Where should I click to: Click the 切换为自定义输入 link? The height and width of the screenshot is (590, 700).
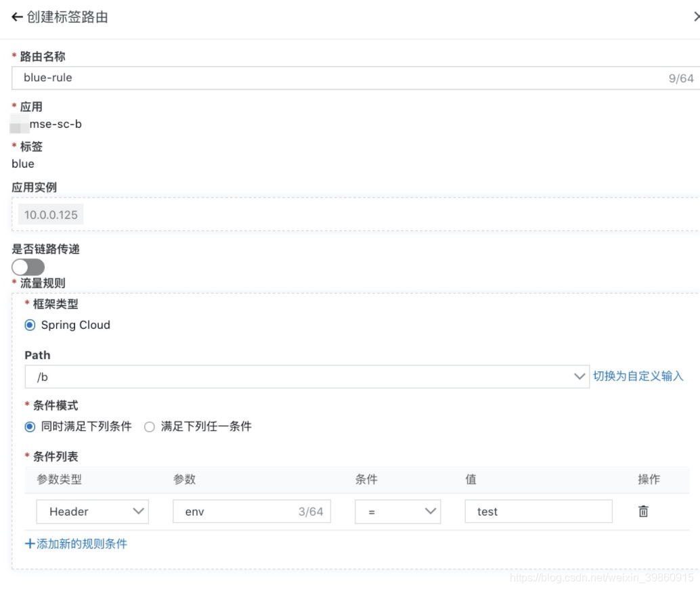click(637, 376)
